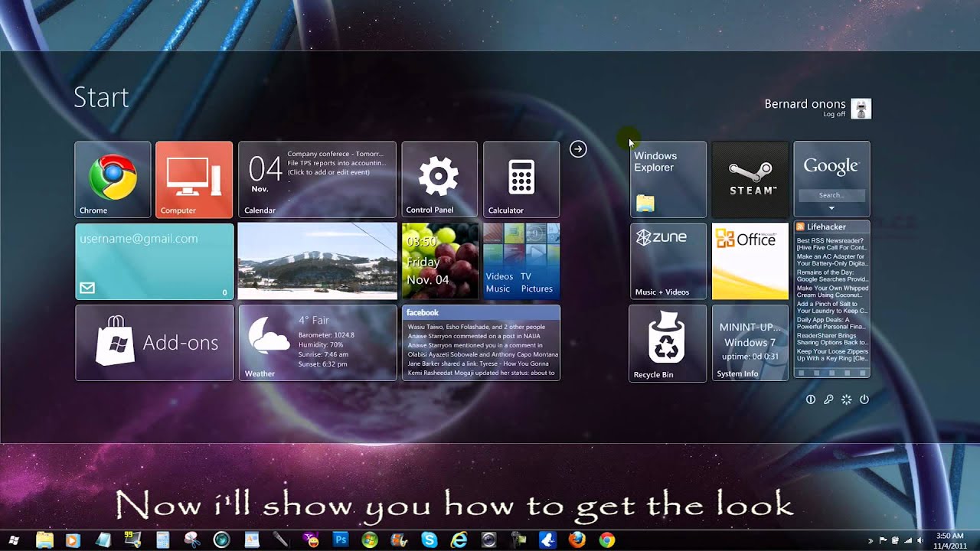Open the Recycle Bin tile
Viewport: 980px width, 551px height.
[x=668, y=343]
